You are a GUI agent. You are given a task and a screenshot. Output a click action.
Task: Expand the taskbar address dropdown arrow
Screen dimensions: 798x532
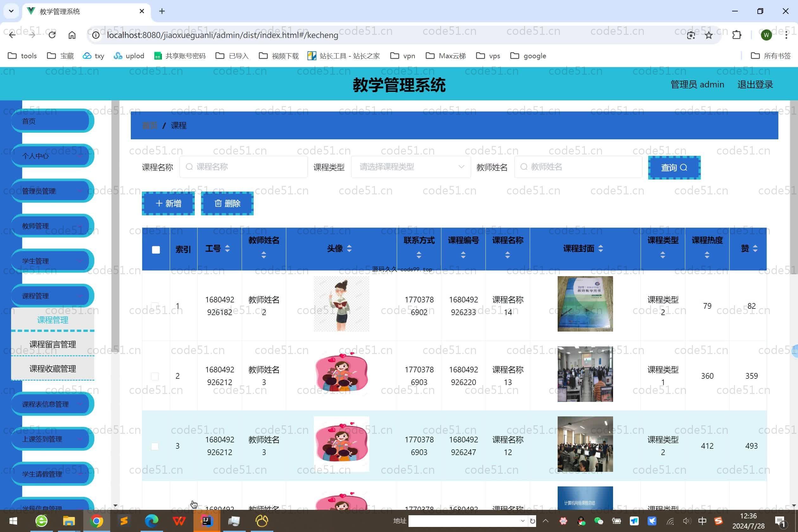pyautogui.click(x=522, y=521)
